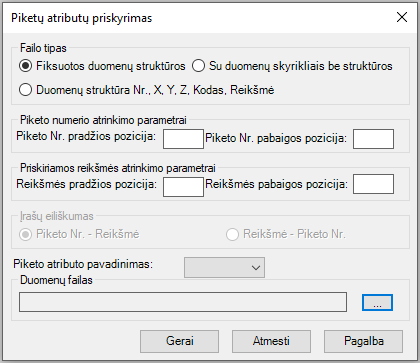This screenshot has height=363, width=420.
Task: Focus Reikšmės pradžios pozicija input box
Action: pos(183,187)
